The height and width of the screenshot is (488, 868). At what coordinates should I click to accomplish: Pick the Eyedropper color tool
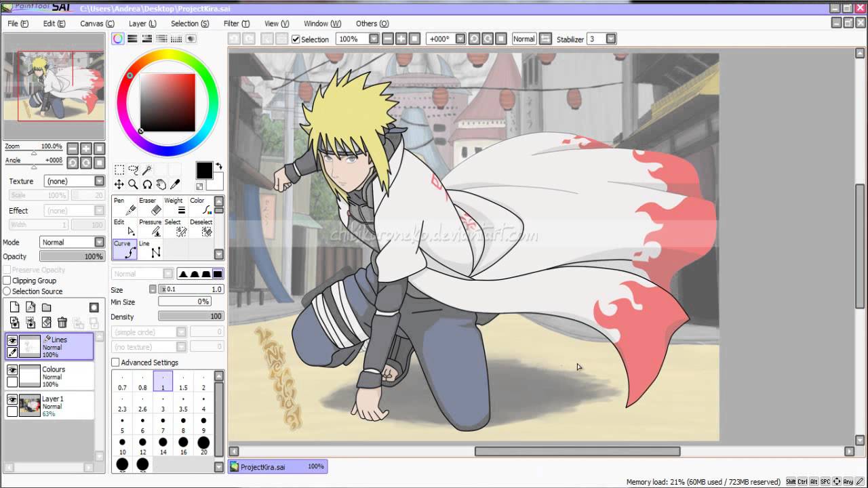(176, 184)
